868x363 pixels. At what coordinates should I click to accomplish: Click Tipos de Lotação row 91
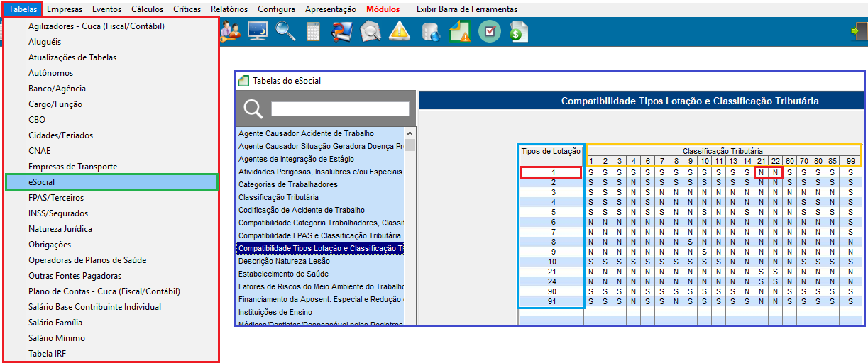(551, 301)
